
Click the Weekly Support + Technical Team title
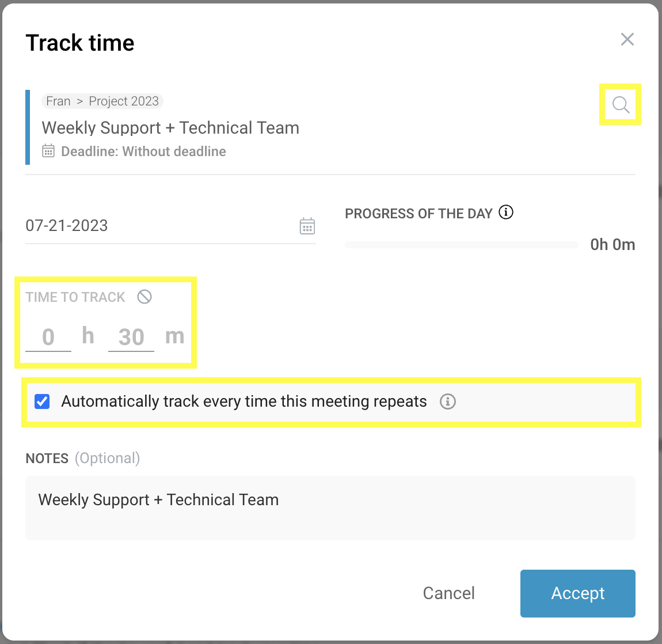coord(170,128)
